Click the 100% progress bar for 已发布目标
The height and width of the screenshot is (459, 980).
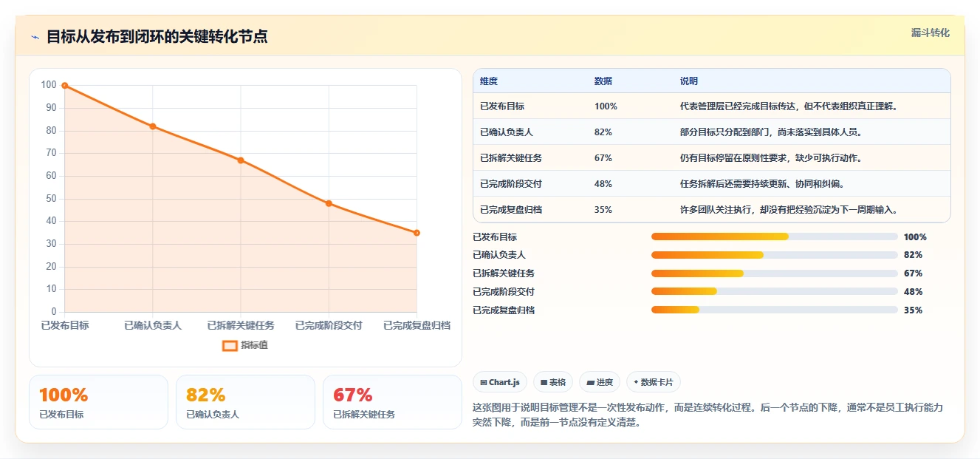click(x=774, y=237)
